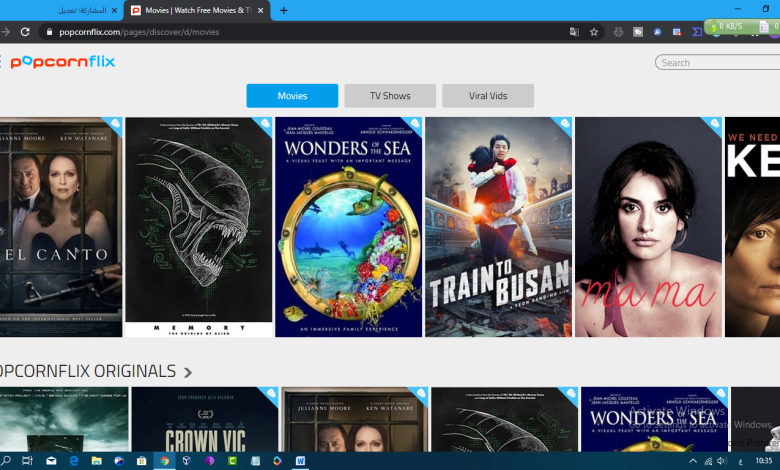The width and height of the screenshot is (780, 470).
Task: Open Windows taskbar search
Action: [6, 461]
